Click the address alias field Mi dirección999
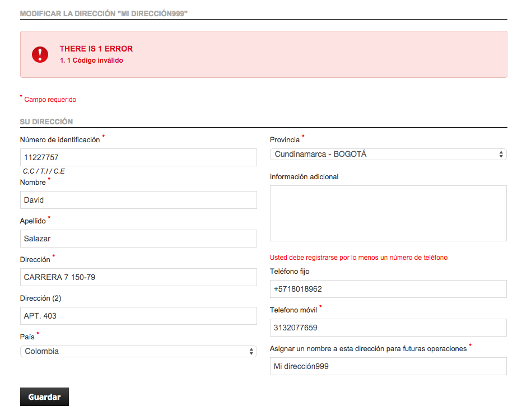This screenshot has height=420, width=522. coord(388,366)
